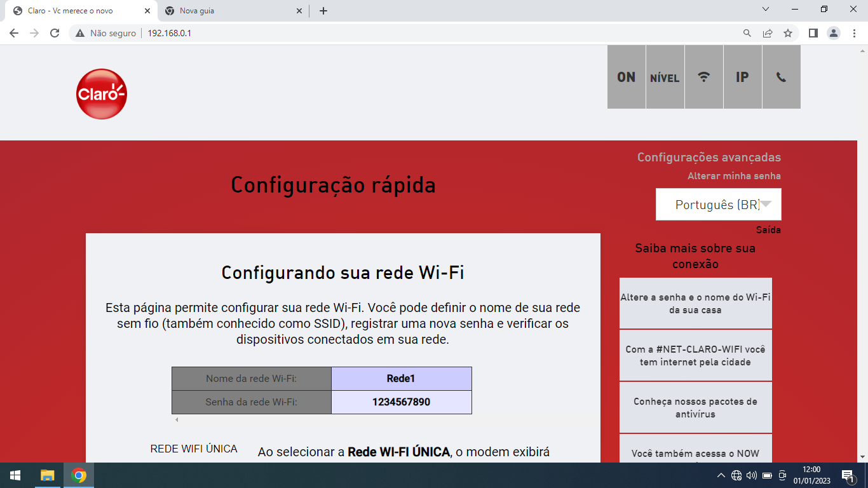Bookmark this page with the star icon
Viewport: 868px width, 488px height.
click(x=788, y=33)
